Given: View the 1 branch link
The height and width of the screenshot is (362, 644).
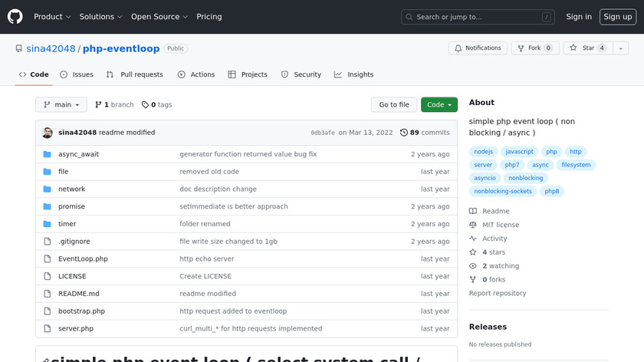Looking at the screenshot, I should click(x=114, y=105).
